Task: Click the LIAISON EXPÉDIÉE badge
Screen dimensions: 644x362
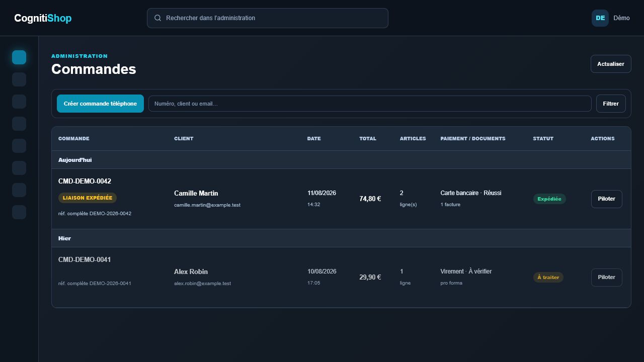Action: point(88,198)
